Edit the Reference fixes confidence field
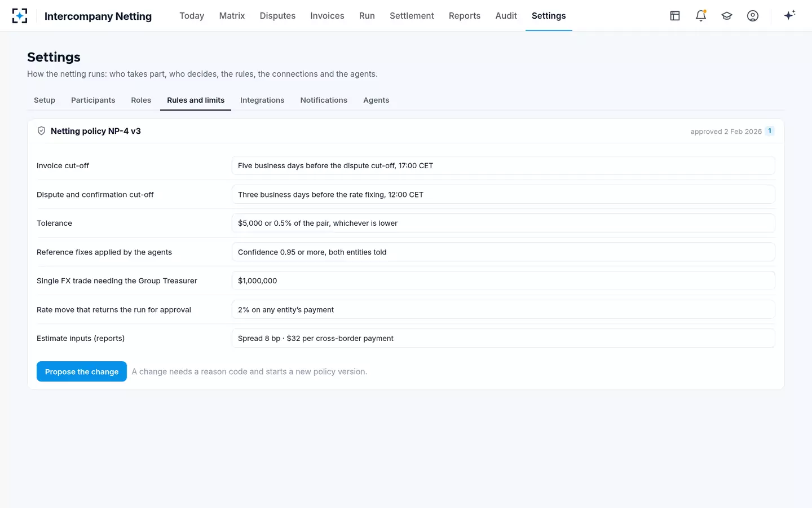812x508 pixels. click(503, 252)
